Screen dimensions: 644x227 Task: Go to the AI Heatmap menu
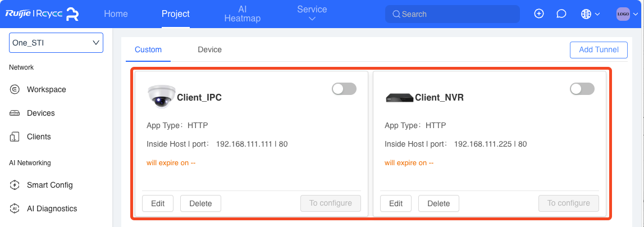(243, 13)
